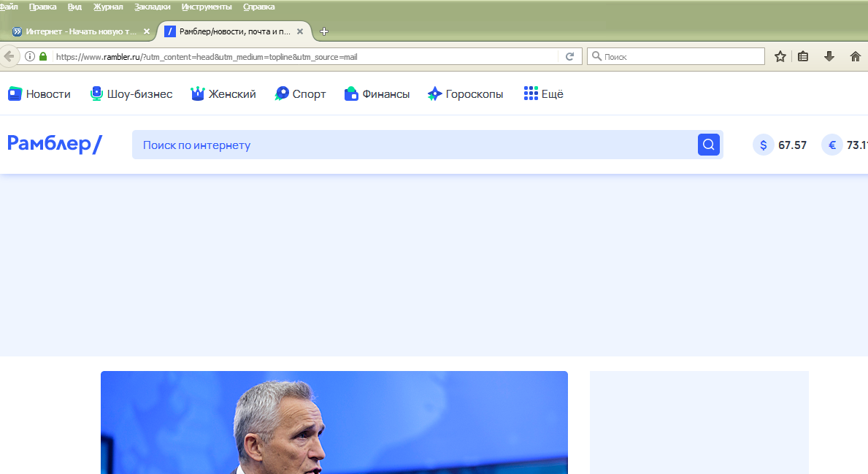Open the Финансы link
This screenshot has width=868, height=474.
pyautogui.click(x=386, y=94)
